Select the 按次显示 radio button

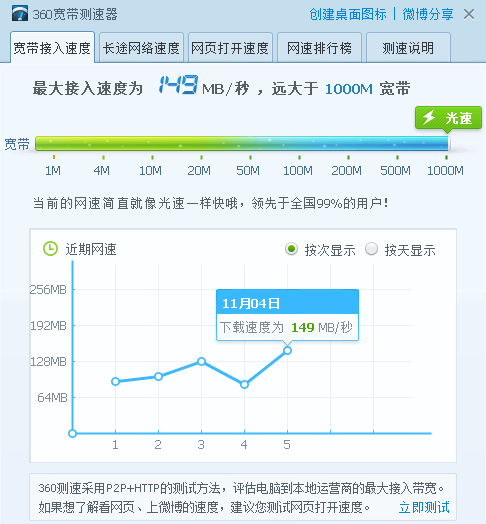[x=291, y=249]
